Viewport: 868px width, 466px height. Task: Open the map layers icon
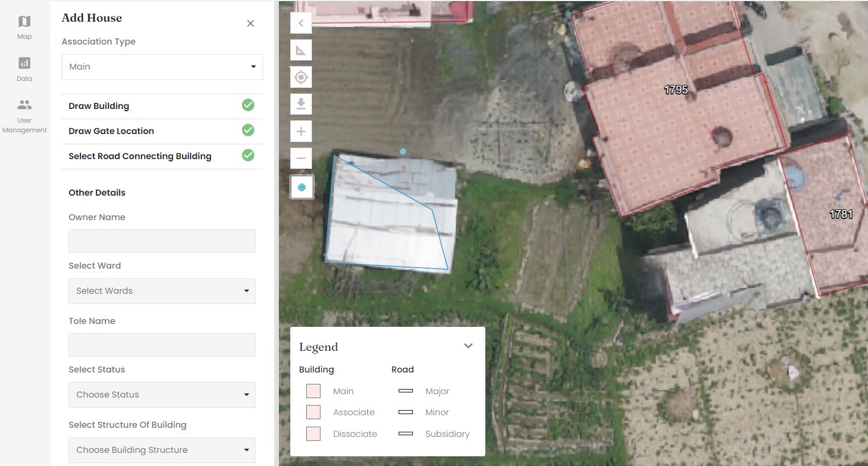pyautogui.click(x=302, y=187)
